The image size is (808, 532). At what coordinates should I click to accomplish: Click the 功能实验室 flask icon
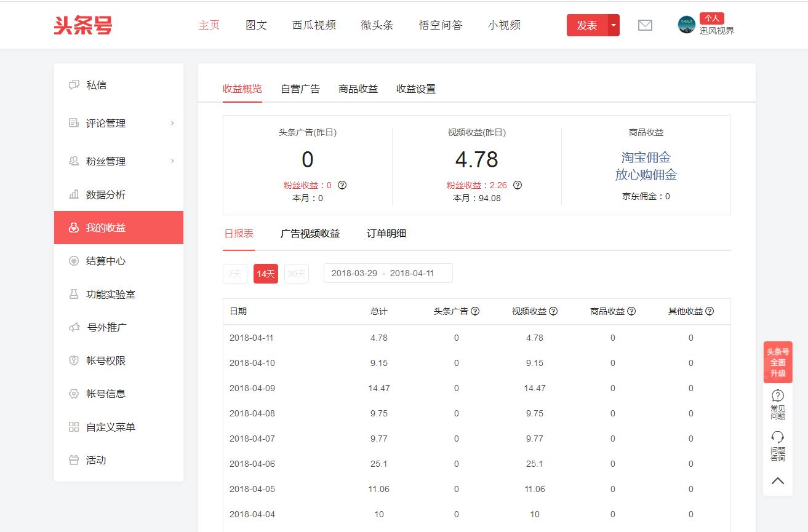(74, 294)
